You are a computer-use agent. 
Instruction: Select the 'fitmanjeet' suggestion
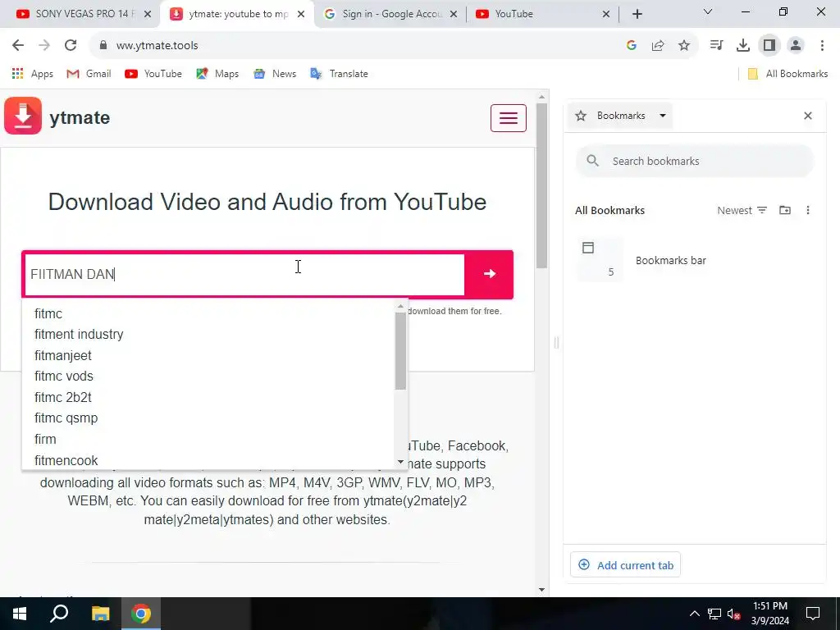point(62,356)
